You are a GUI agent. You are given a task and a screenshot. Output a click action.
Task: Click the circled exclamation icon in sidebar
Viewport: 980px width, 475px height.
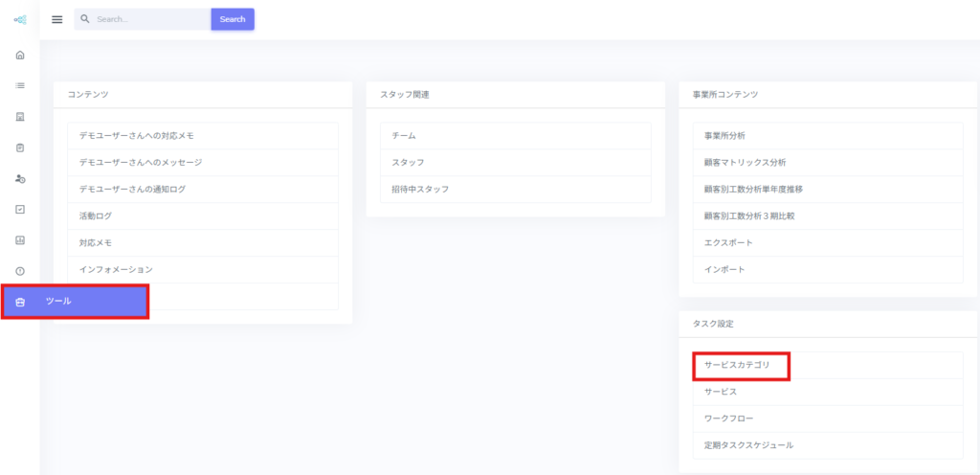pyautogui.click(x=20, y=271)
